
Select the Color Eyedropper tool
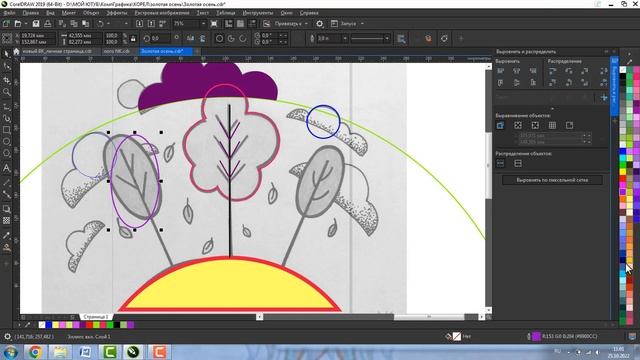(7, 235)
